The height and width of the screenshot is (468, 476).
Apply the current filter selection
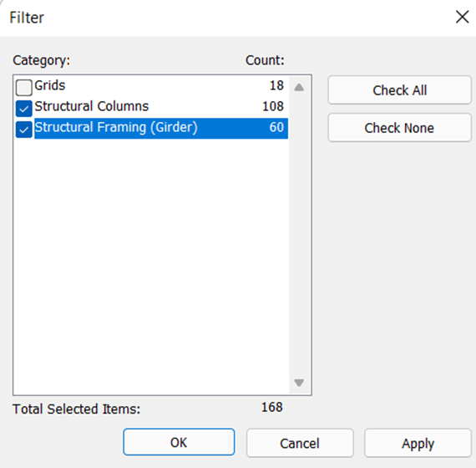tap(418, 443)
